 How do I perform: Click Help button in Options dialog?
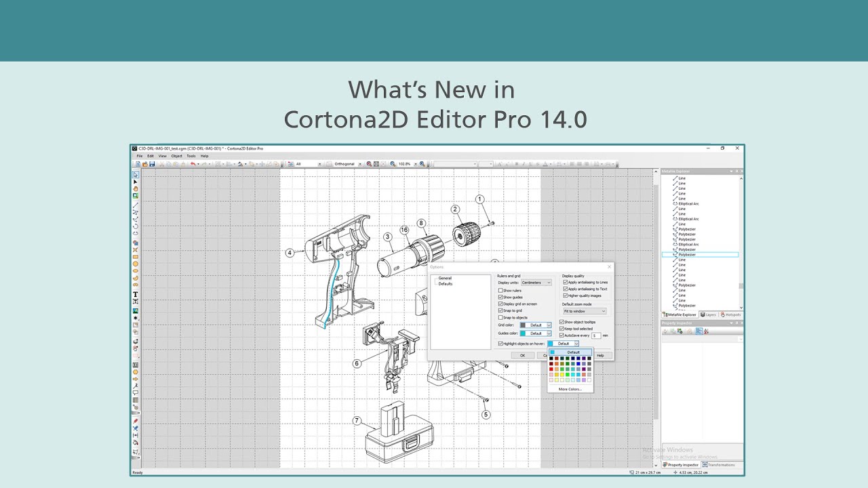click(600, 355)
